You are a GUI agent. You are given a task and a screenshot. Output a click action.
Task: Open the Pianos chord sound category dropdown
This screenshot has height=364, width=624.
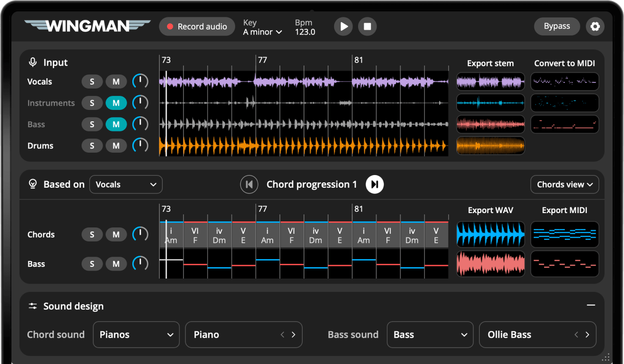pos(136,334)
